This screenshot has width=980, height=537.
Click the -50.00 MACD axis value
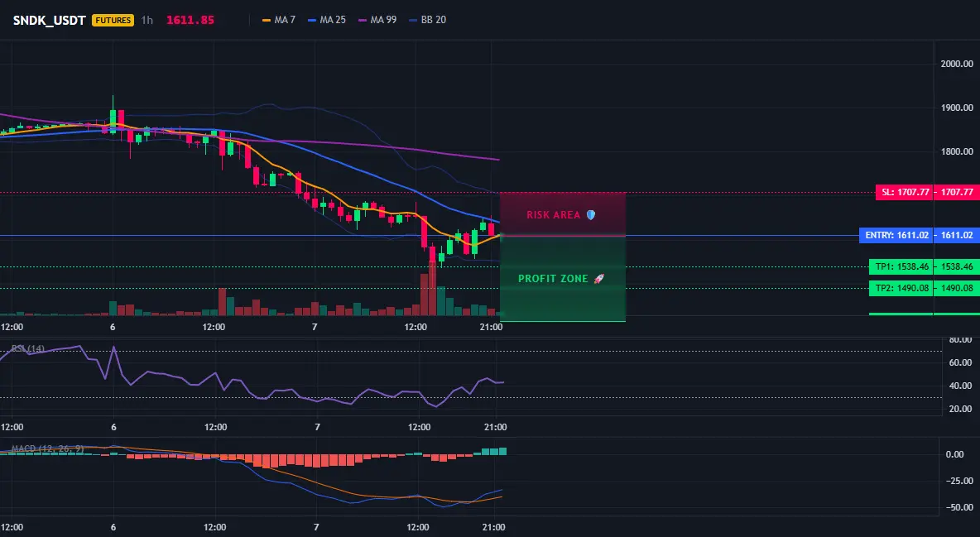[x=959, y=507]
